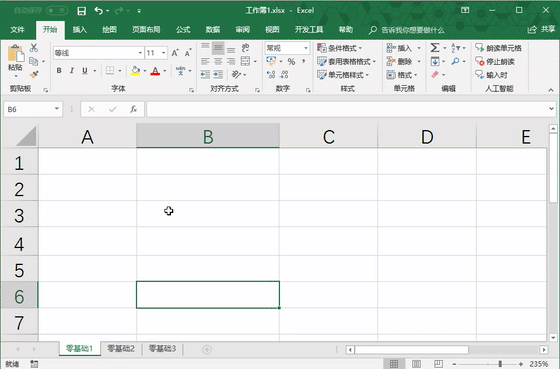This screenshot has width=560, height=369.
Task: Click the merge and center icon
Action: (245, 61)
